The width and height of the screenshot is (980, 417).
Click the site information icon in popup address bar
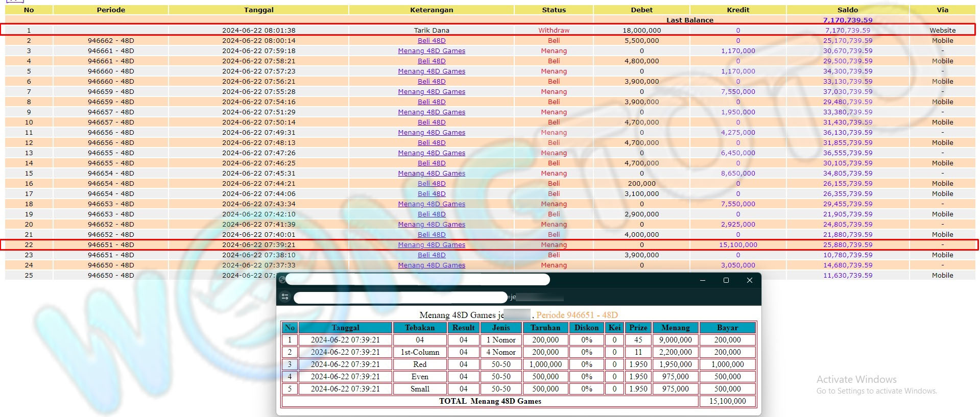(285, 297)
